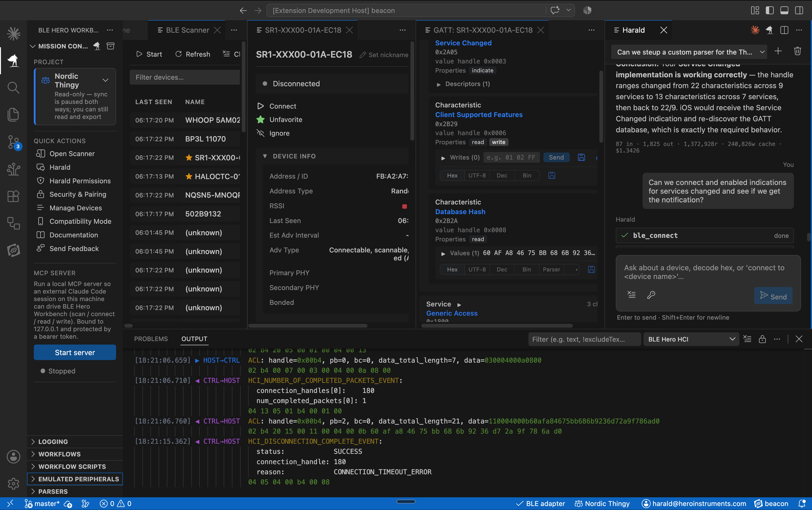The image size is (812, 510).
Task: Click the notifications bell in status bar
Action: click(802, 504)
